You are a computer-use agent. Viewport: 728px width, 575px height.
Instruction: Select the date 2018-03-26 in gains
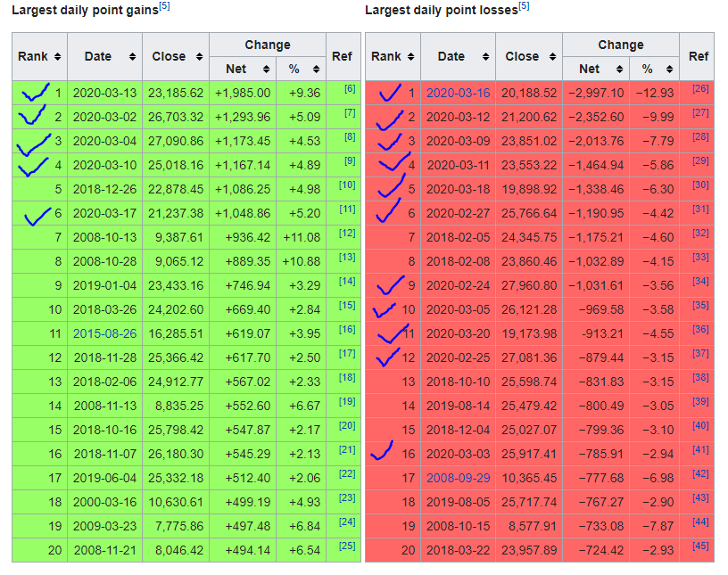click(105, 309)
